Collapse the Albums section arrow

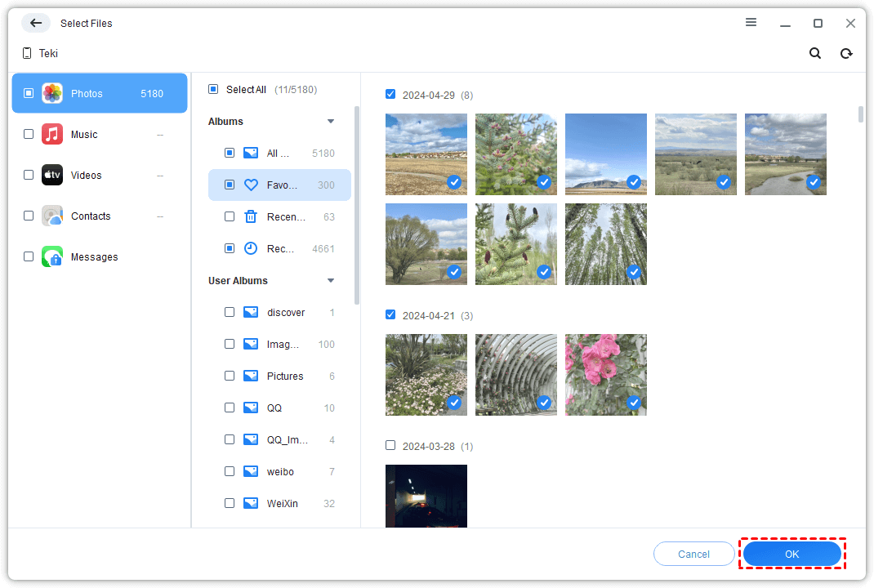[331, 122]
